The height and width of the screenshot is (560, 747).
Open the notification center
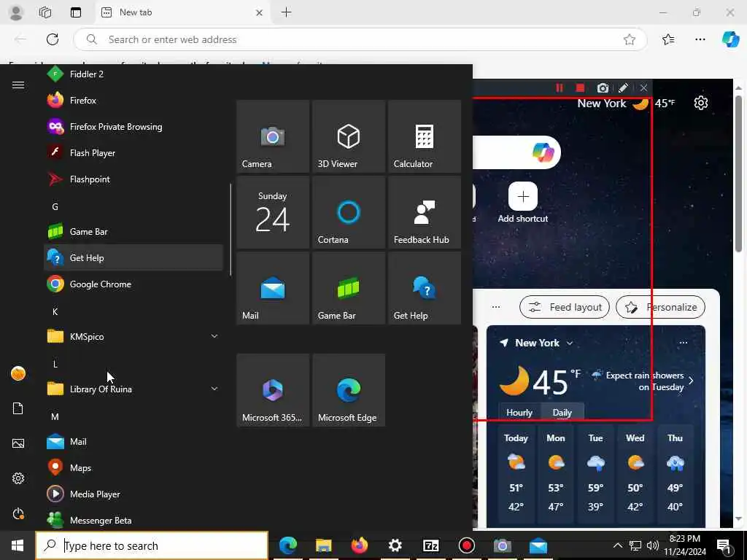pos(724,545)
